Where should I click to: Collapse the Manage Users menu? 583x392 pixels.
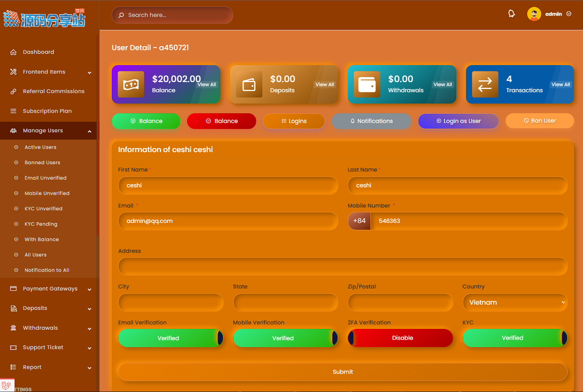pos(50,131)
